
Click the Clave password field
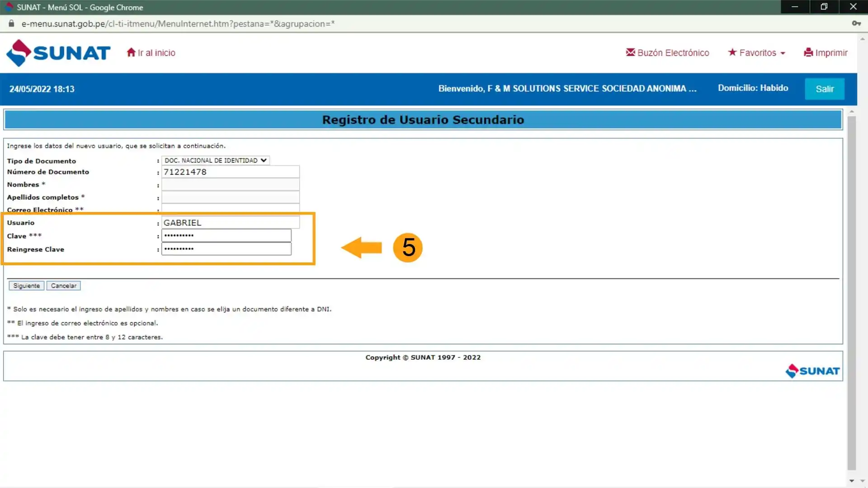click(x=226, y=235)
